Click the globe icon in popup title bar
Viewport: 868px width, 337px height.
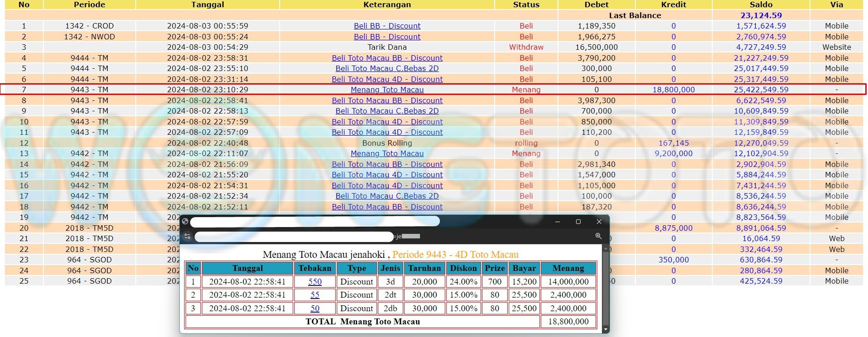pos(185,222)
